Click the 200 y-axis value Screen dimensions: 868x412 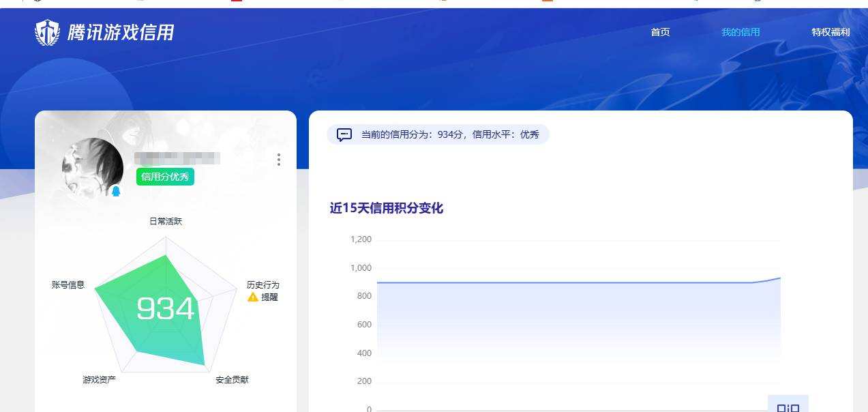(364, 381)
